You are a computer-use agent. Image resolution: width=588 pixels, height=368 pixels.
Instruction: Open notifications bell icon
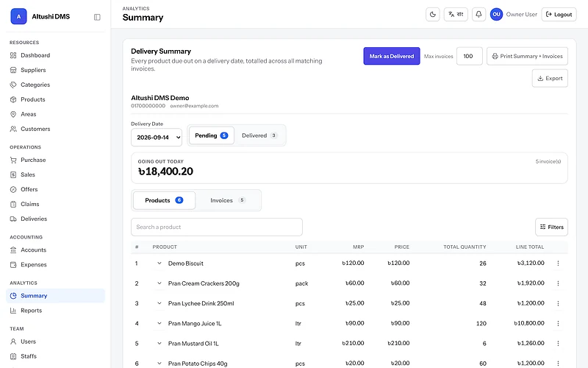pos(478,15)
